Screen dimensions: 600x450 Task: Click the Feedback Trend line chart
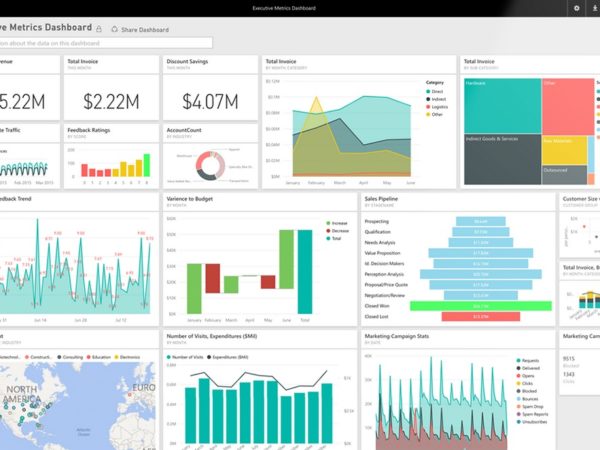[75, 266]
